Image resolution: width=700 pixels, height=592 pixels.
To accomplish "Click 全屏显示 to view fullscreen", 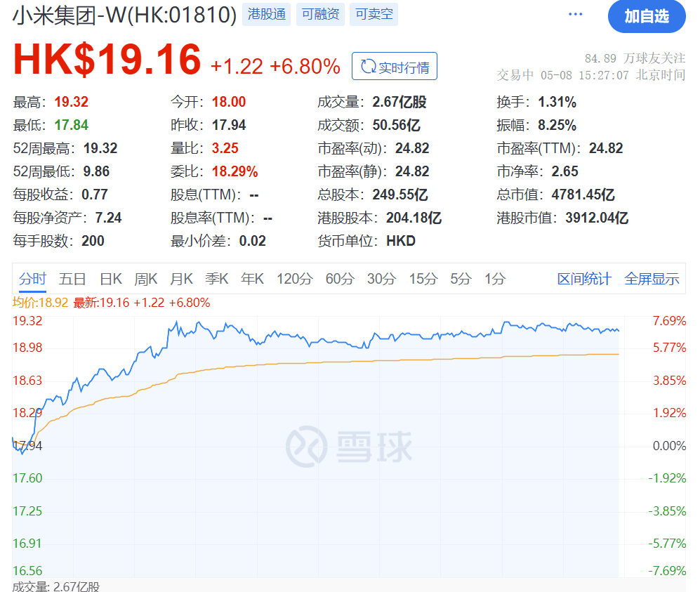I will (x=652, y=279).
